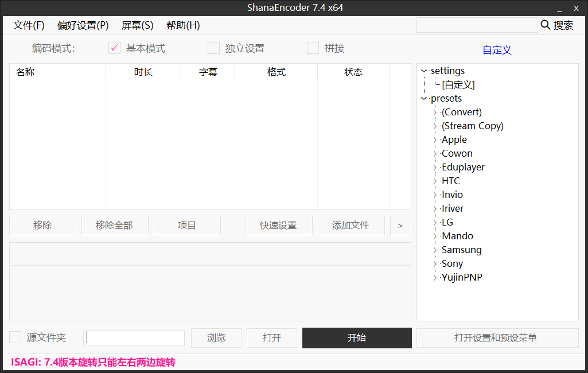Click the output folder path field
Image resolution: width=588 pixels, height=373 pixels.
(x=135, y=337)
